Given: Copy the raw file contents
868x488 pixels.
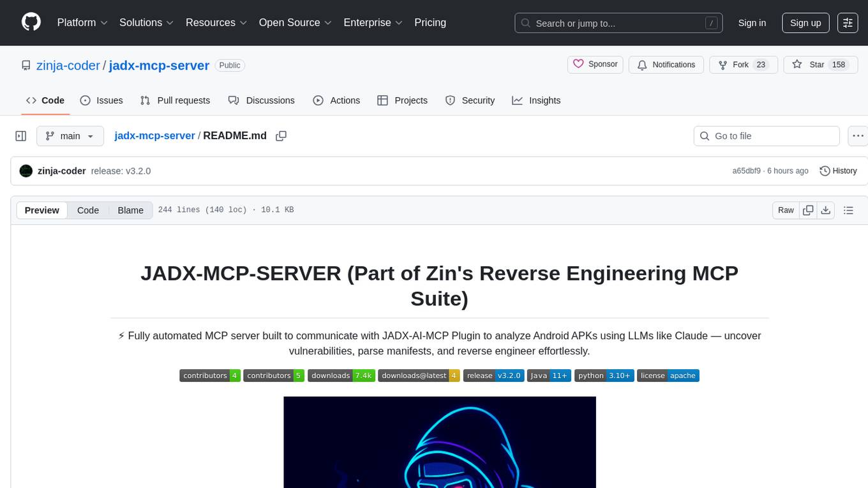Looking at the screenshot, I should click(808, 210).
